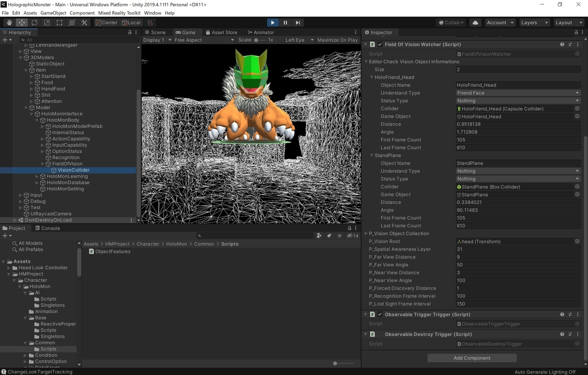This screenshot has width=588, height=375.
Task: Toggle grid snapping icon
Action: coord(150,23)
